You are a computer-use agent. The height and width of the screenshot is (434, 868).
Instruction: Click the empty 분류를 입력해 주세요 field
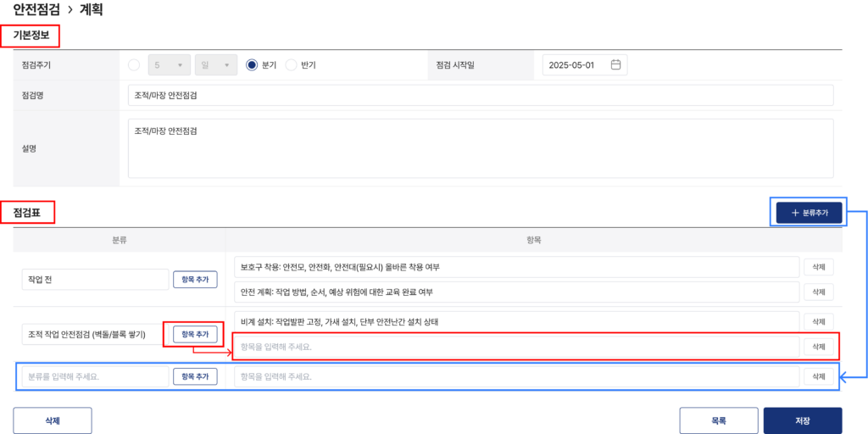pyautogui.click(x=95, y=376)
